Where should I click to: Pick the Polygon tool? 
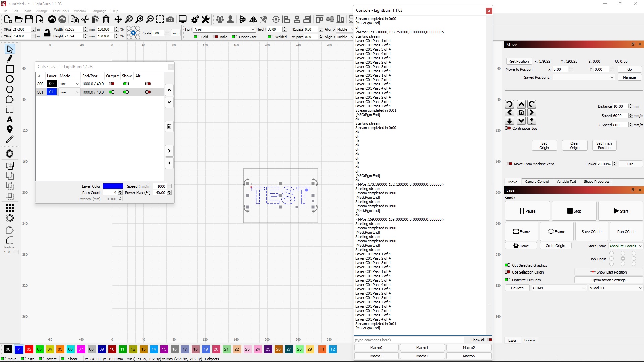click(x=10, y=89)
